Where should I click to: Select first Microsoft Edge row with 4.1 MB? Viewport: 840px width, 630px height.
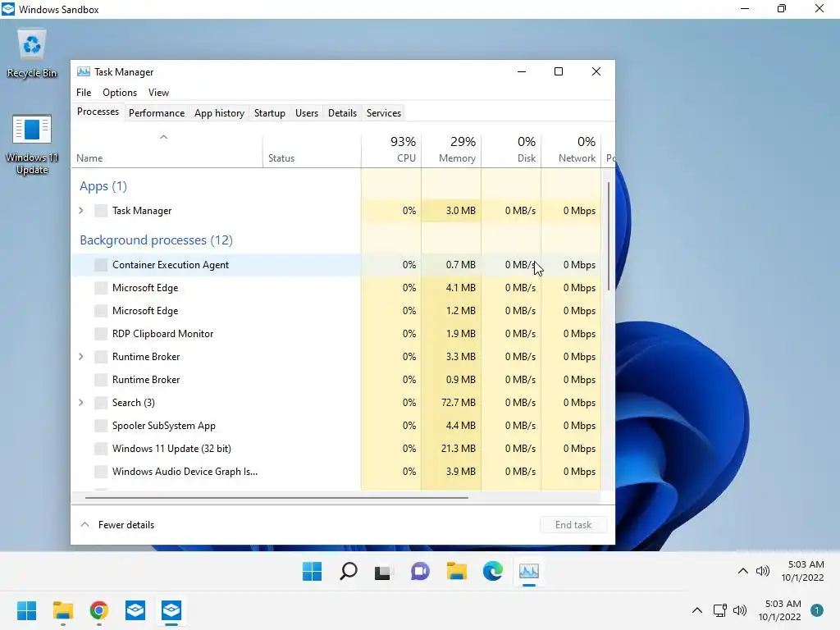336,288
